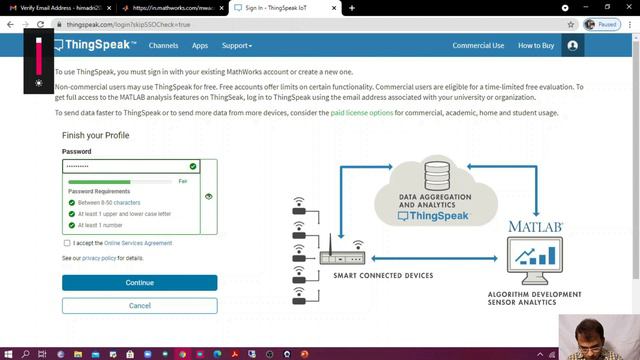Open Task View on the taskbar
Screen dimensions: 640x360
(x=42, y=354)
